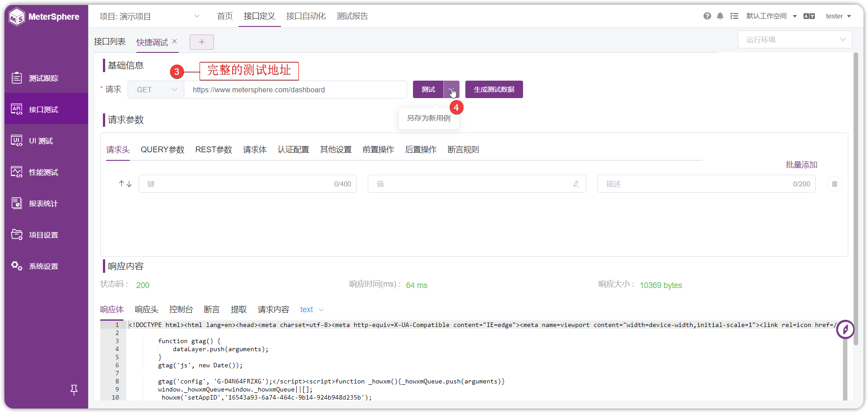This screenshot has height=413, width=868.
Task: Click the round floating compass icon
Action: (845, 330)
